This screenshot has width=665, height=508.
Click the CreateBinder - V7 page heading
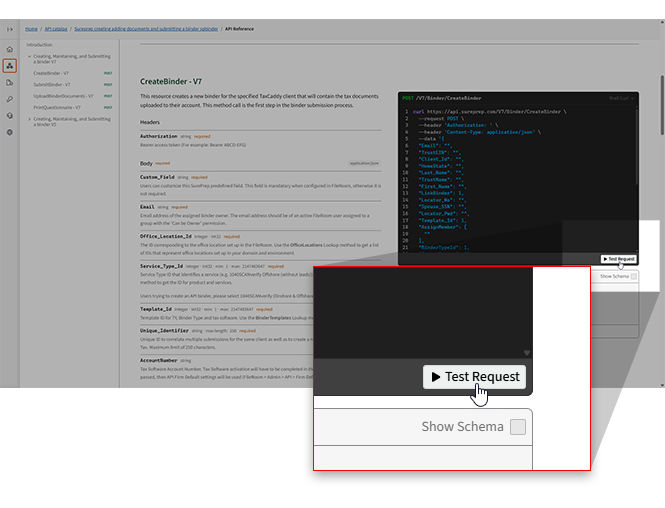tap(171, 81)
